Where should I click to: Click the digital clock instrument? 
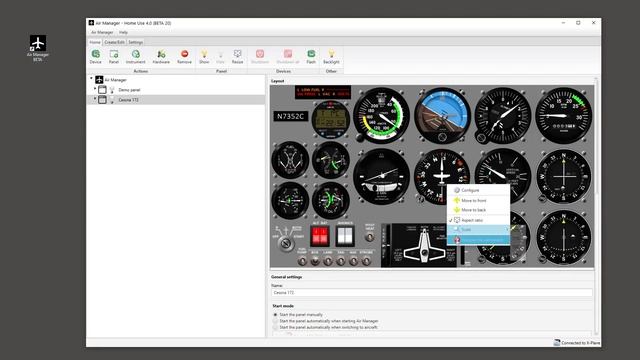pos(331,120)
